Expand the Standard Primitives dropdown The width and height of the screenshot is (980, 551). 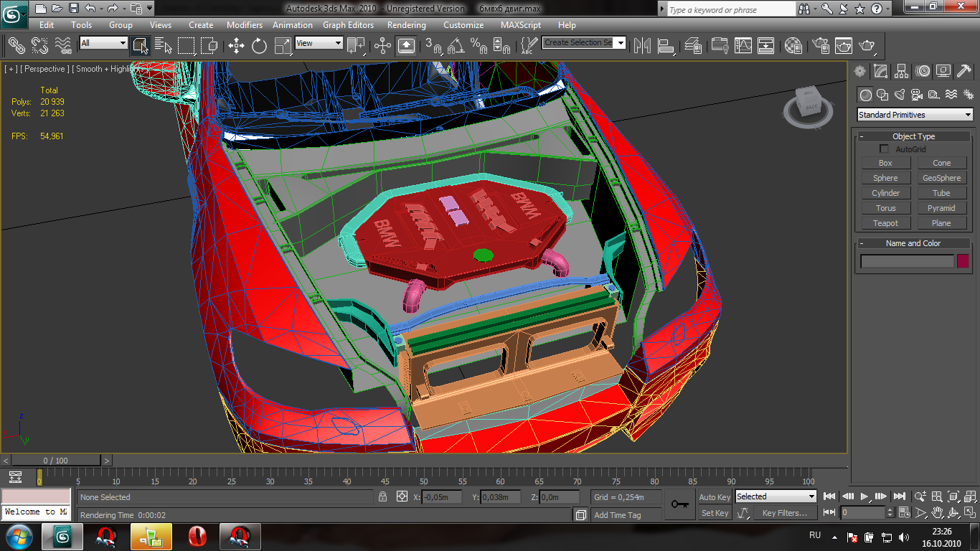(915, 115)
